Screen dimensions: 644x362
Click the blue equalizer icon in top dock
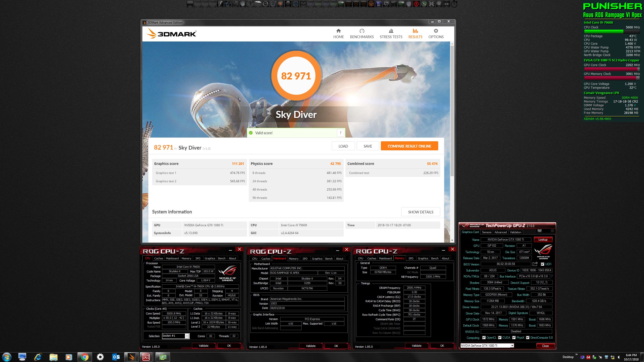379,4
